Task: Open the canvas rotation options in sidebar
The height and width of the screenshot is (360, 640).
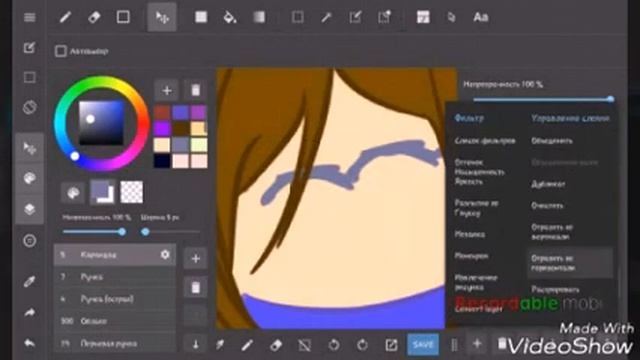Action: (29, 107)
